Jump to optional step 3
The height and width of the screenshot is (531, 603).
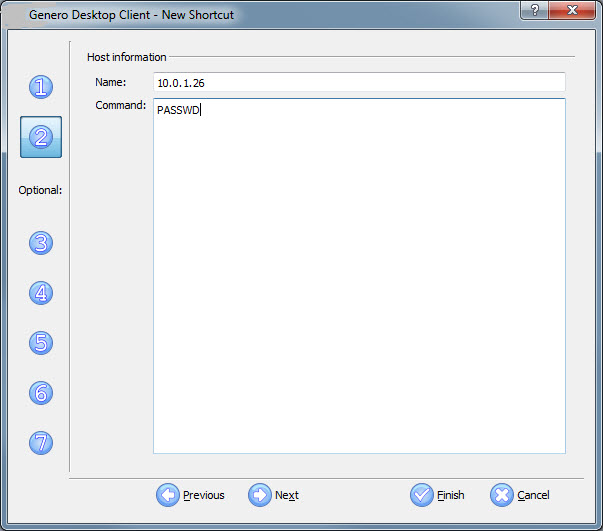pyautogui.click(x=41, y=243)
